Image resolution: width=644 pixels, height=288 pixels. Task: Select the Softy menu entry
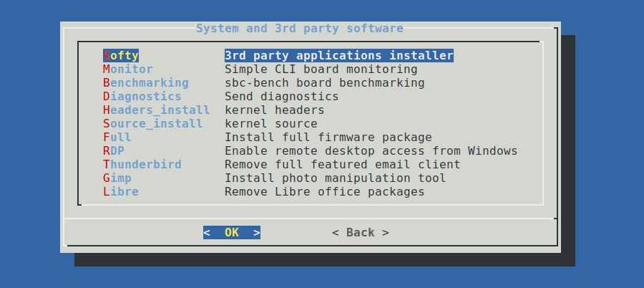pyautogui.click(x=121, y=55)
